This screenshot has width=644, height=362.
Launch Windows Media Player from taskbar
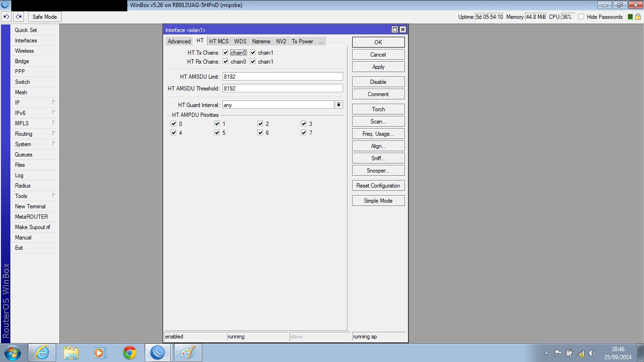pyautogui.click(x=99, y=353)
